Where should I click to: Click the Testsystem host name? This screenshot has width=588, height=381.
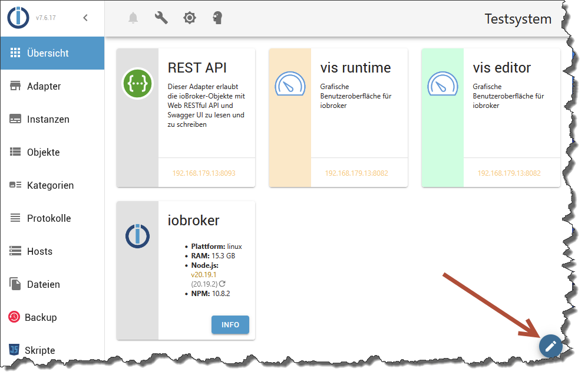click(518, 19)
